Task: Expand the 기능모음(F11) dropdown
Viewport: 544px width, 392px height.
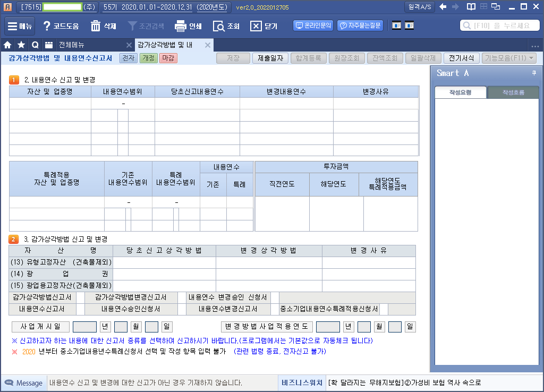Action: point(509,58)
